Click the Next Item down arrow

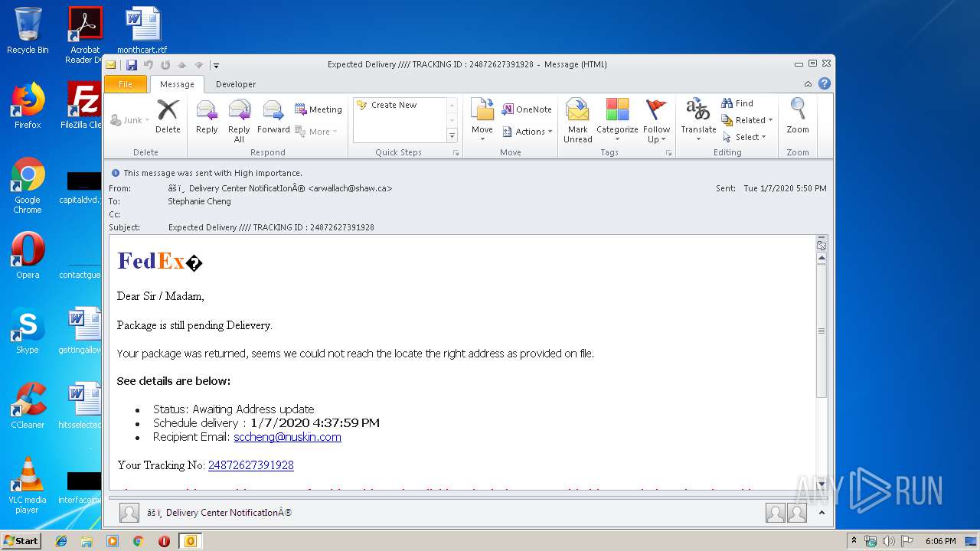[x=199, y=65]
